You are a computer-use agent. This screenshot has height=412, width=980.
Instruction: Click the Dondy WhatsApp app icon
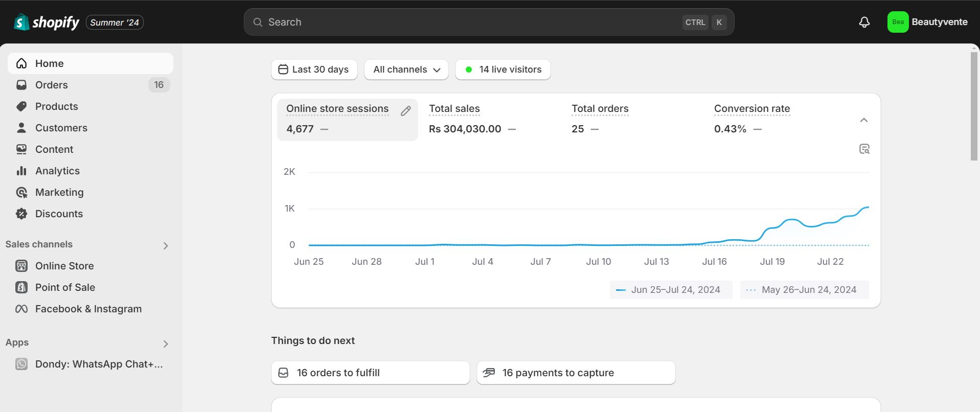(21, 364)
